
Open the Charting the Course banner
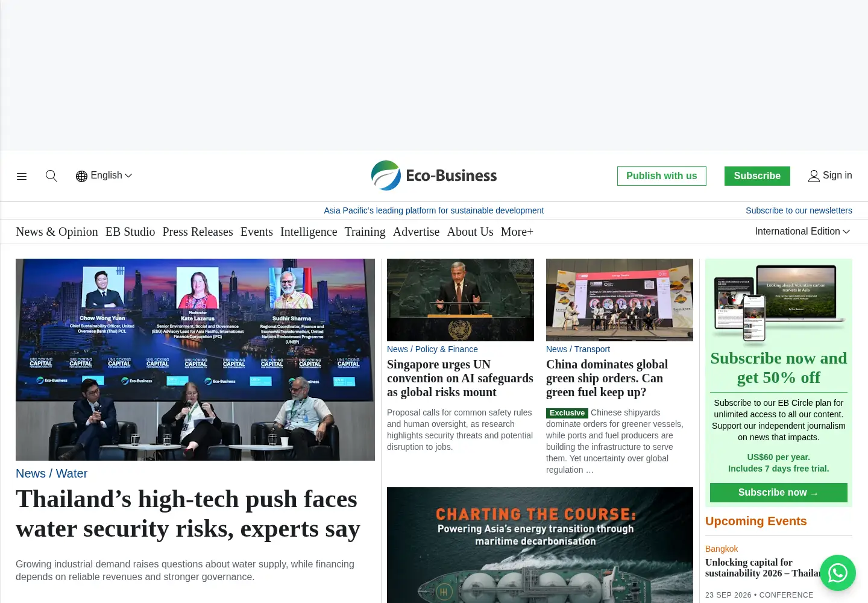click(x=540, y=545)
